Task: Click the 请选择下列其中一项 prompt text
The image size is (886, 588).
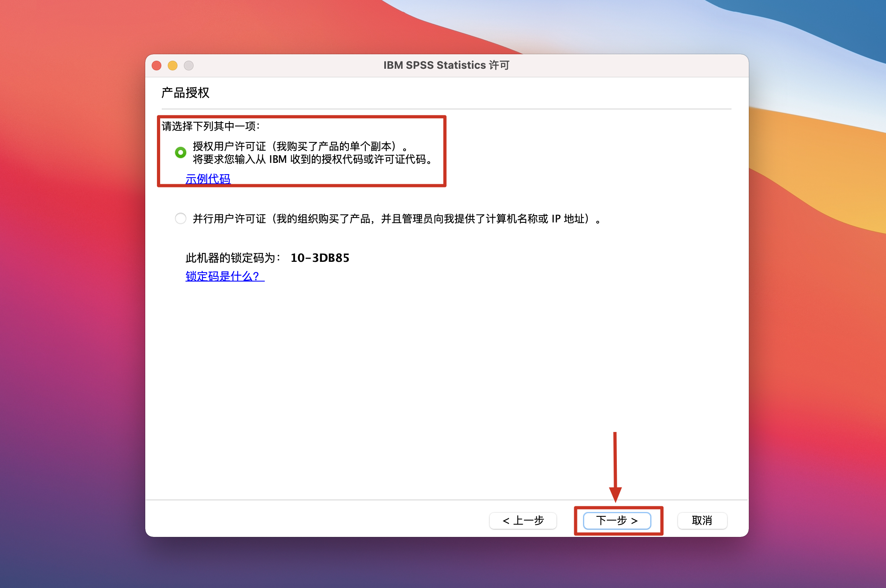Action: tap(210, 126)
